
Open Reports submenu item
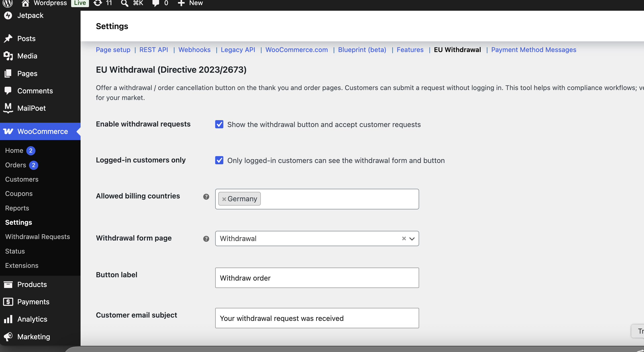(17, 208)
